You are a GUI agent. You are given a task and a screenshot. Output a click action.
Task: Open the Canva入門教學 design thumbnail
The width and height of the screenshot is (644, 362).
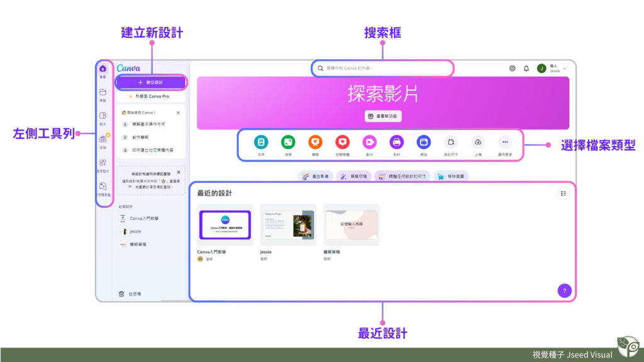click(x=225, y=225)
